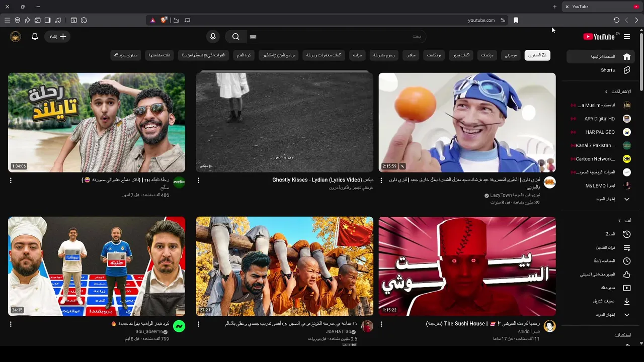Toggle the browser sidebar panel
Image resolution: width=644 pixels, height=362 pixels.
(x=47, y=20)
